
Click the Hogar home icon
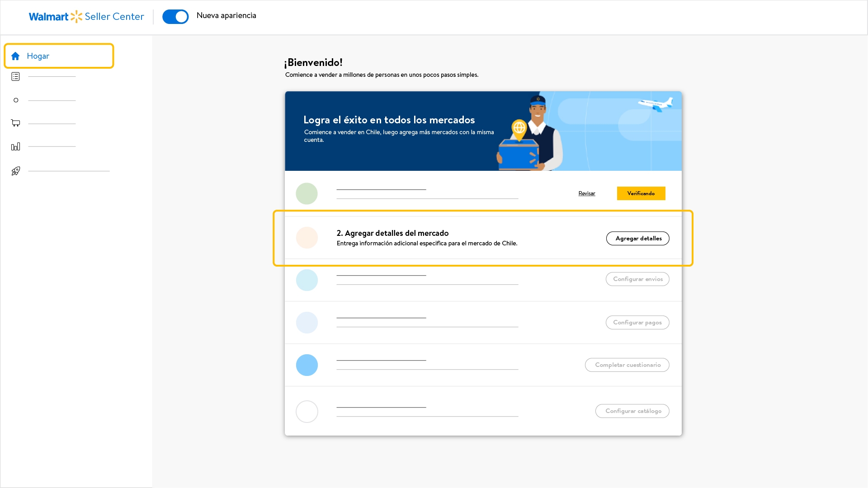click(x=15, y=56)
